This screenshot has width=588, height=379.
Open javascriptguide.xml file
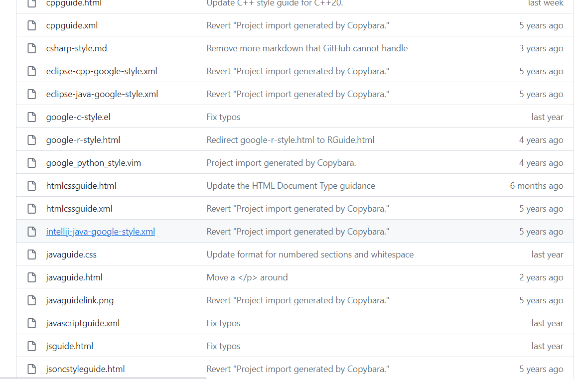[x=83, y=323]
